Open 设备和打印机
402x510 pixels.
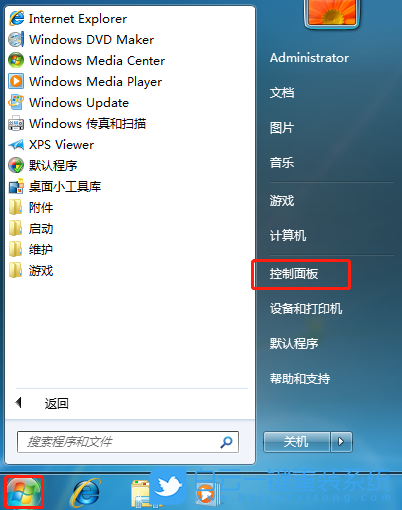point(306,309)
